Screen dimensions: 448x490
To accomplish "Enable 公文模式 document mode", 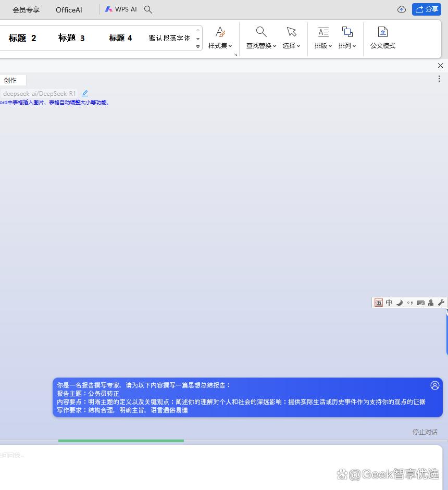I will click(383, 38).
